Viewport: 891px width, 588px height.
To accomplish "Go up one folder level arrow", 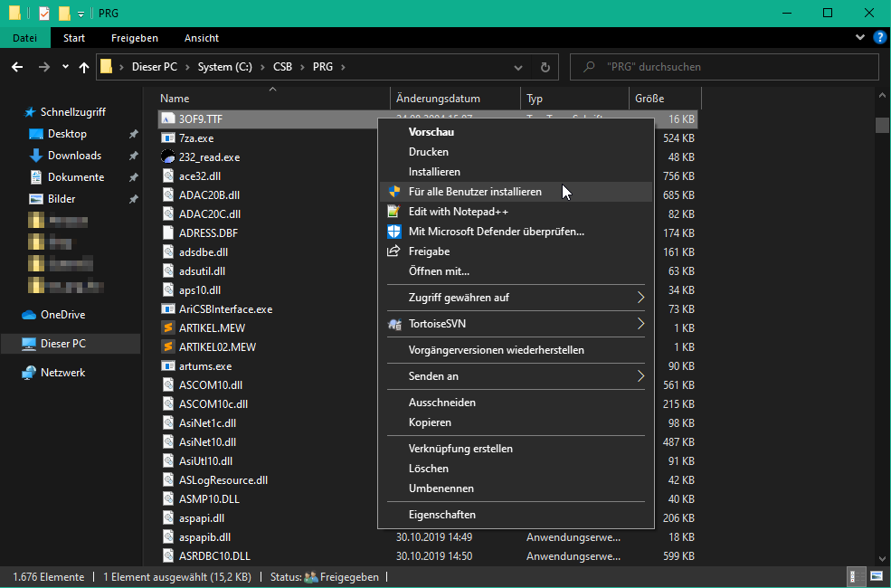I will (x=84, y=67).
